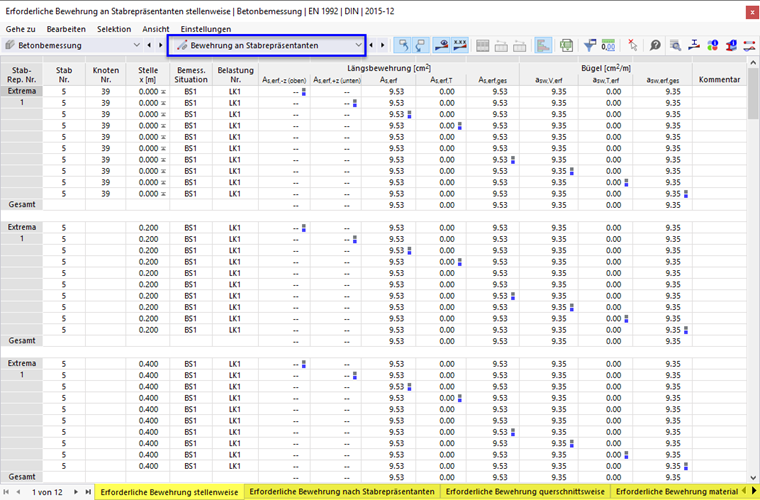Switch to tab Erforderliche Bewehrung nach Stabrepräsentanten

tap(342, 492)
